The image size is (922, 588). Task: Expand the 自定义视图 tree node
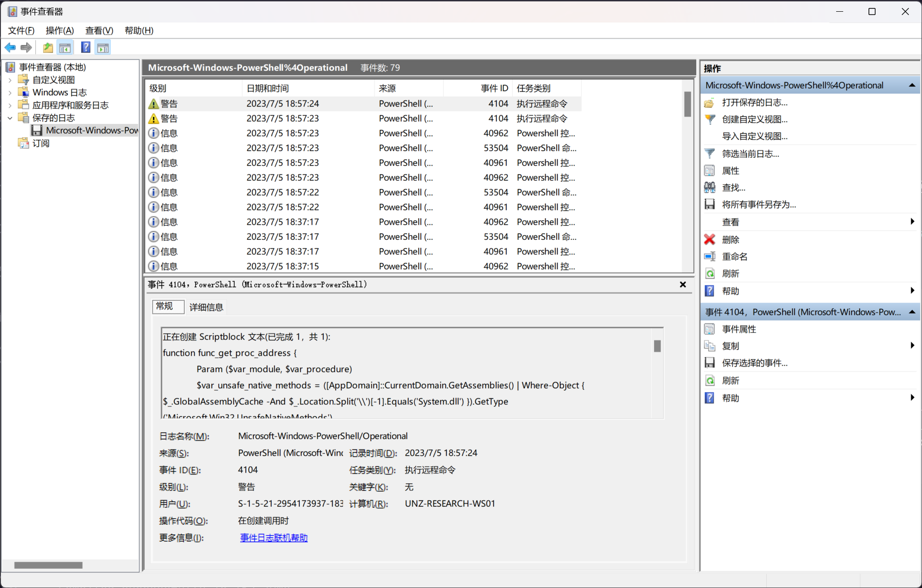(x=10, y=80)
